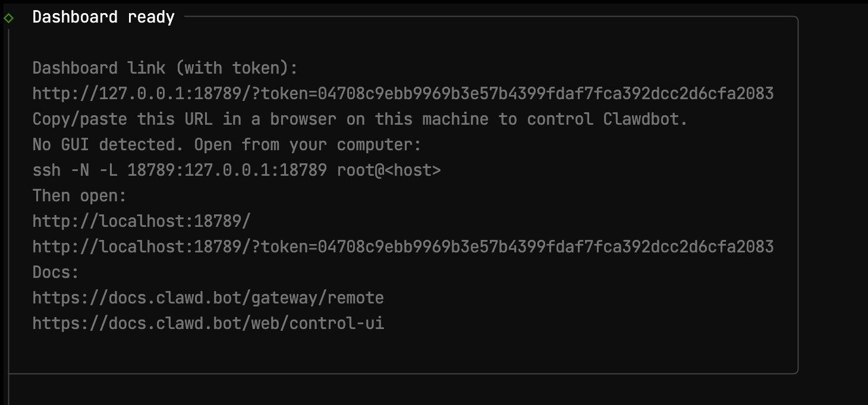Click the "18789:127.0.0.1:18789" port-forward argument
Viewport: 868px width, 405px height.
point(227,170)
